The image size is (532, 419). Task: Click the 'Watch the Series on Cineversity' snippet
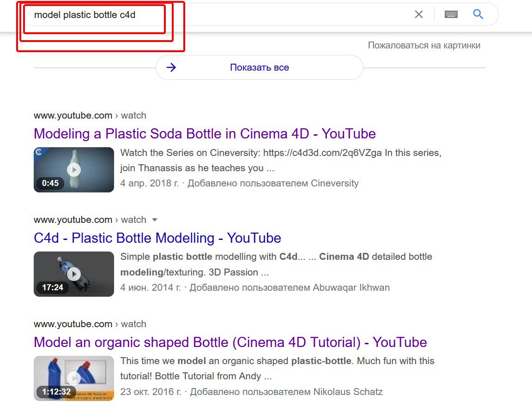point(281,160)
